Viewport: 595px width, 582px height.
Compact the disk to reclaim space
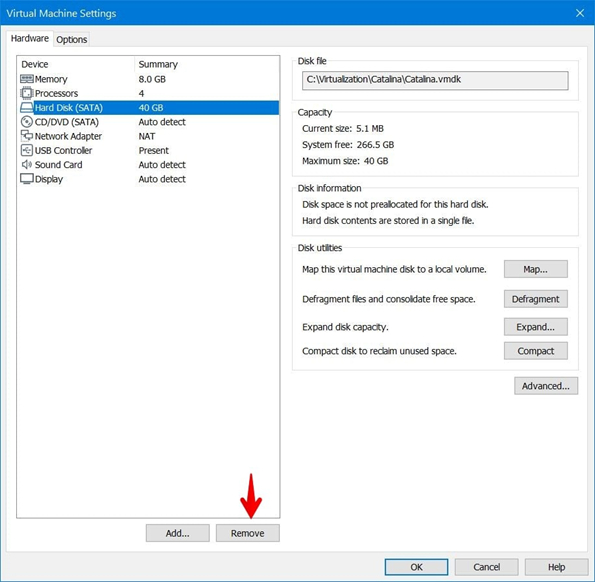coord(535,351)
